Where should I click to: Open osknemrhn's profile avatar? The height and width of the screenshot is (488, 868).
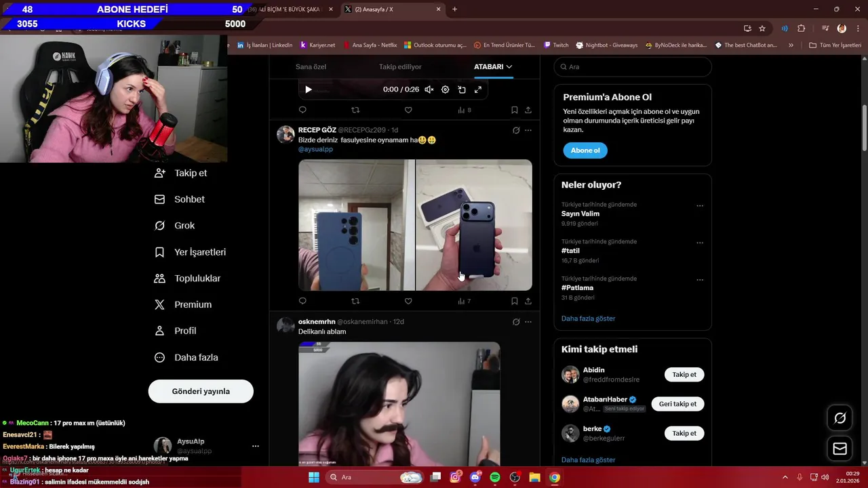tap(285, 325)
